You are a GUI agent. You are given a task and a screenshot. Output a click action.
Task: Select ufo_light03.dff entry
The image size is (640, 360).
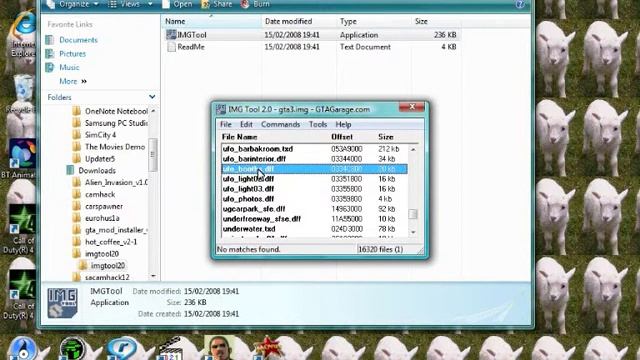point(314,189)
